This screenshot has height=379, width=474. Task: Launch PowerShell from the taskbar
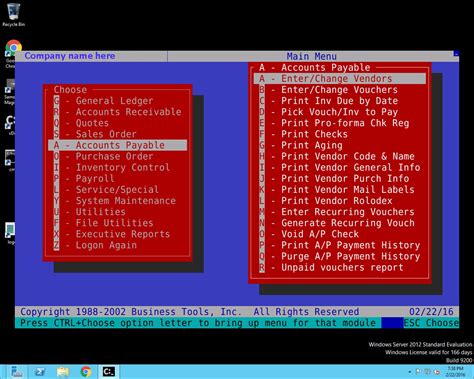40,371
